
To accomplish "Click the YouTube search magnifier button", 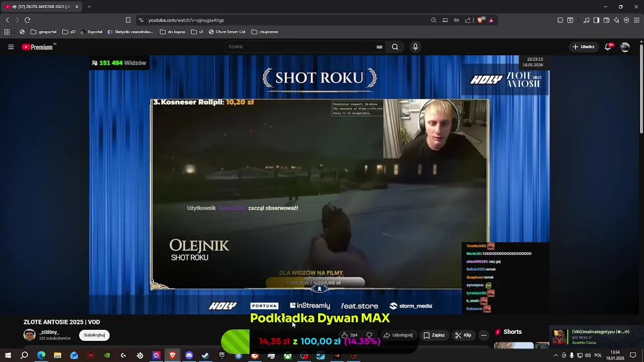I will (395, 47).
